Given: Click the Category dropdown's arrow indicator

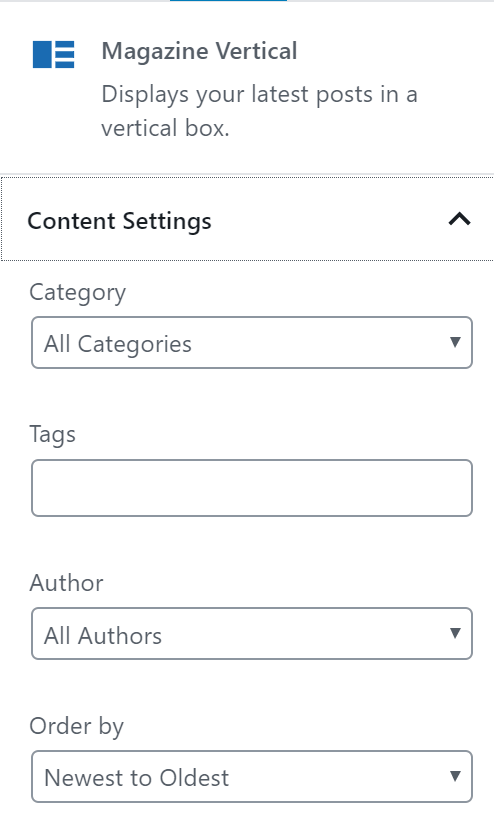Looking at the screenshot, I should click(x=455, y=342).
